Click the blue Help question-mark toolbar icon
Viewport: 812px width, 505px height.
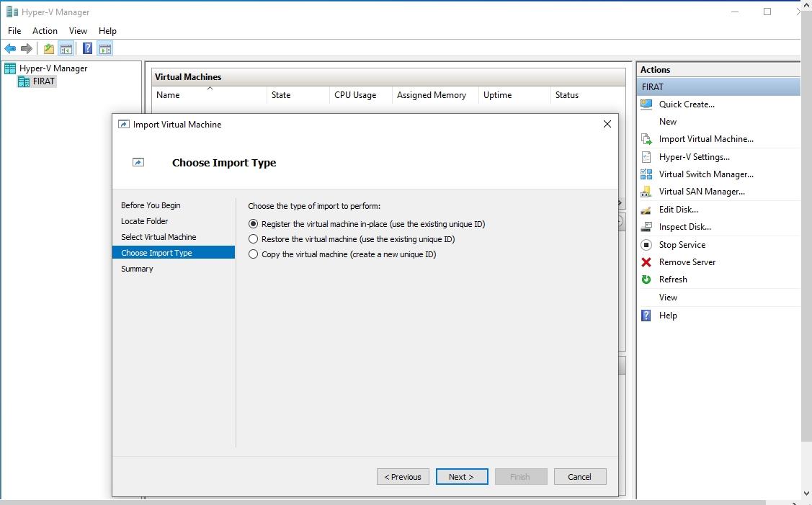pyautogui.click(x=87, y=49)
